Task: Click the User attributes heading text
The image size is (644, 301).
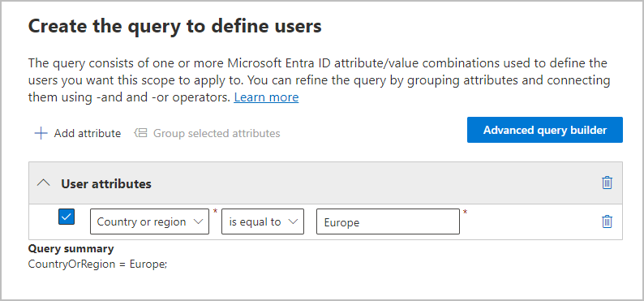Action: pyautogui.click(x=106, y=183)
